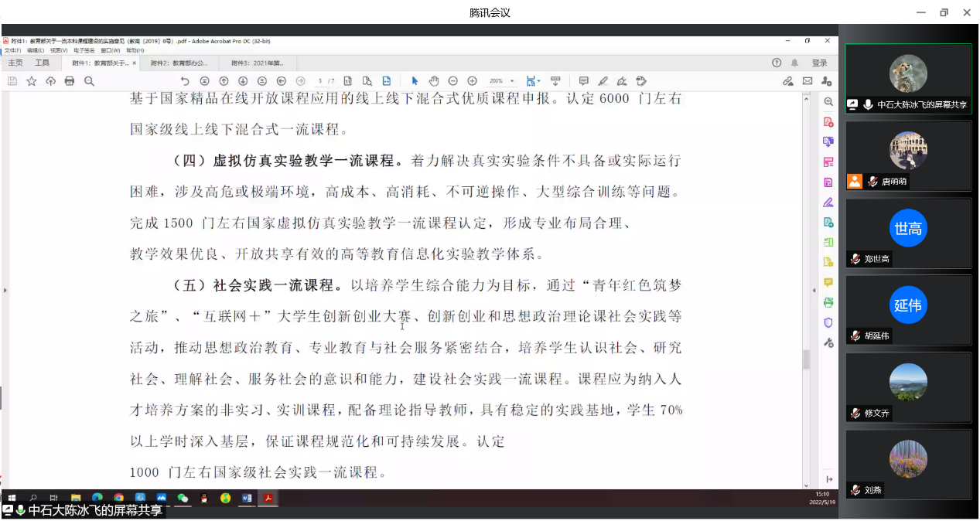Screen dimensions: 980x521
Task: Open the 工具 tab
Action: point(42,63)
